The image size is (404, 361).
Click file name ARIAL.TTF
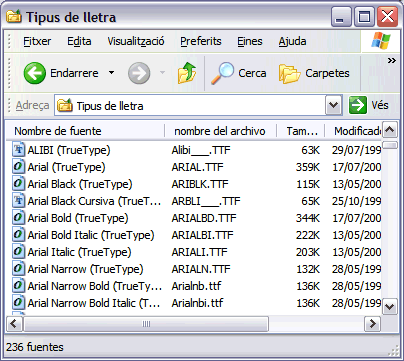pyautogui.click(x=197, y=167)
